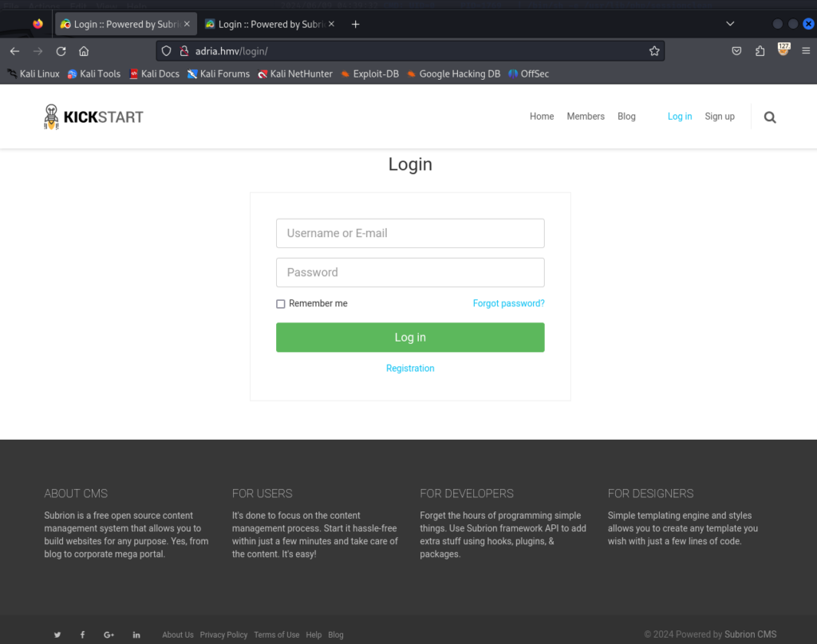The height and width of the screenshot is (644, 817).
Task: Go to the browser home page
Action: click(x=84, y=51)
